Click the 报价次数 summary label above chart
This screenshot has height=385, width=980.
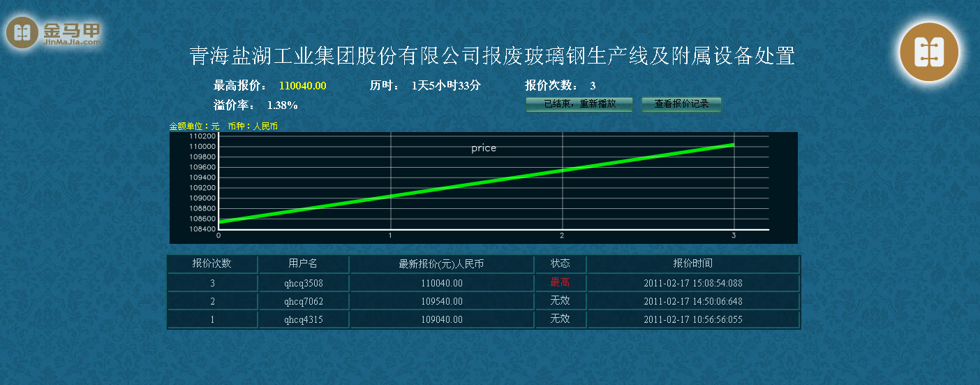point(551,86)
